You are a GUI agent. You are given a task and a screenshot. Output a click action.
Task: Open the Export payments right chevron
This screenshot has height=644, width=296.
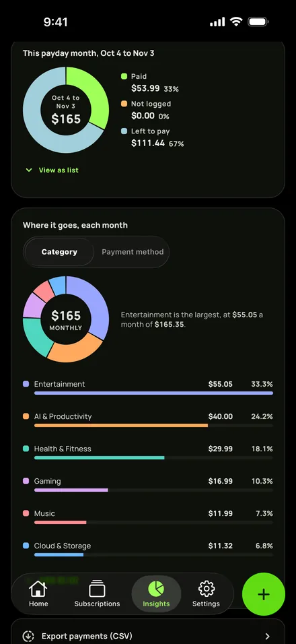(x=267, y=636)
